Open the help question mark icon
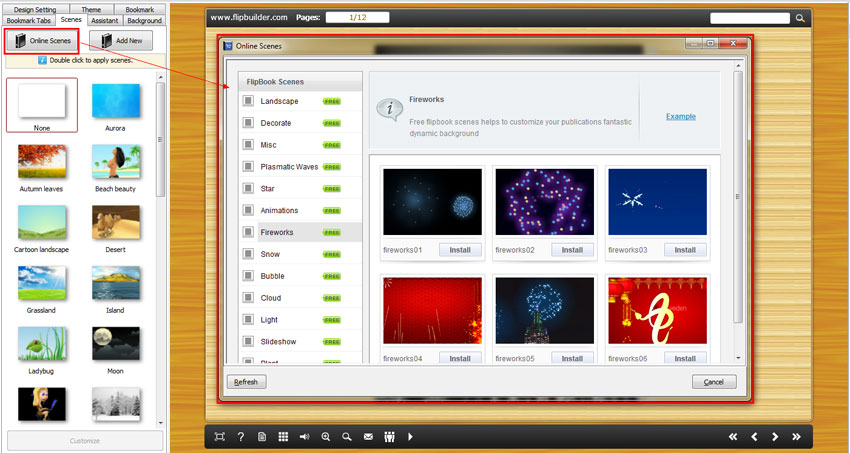Screen dimensions: 850x453 point(241,437)
